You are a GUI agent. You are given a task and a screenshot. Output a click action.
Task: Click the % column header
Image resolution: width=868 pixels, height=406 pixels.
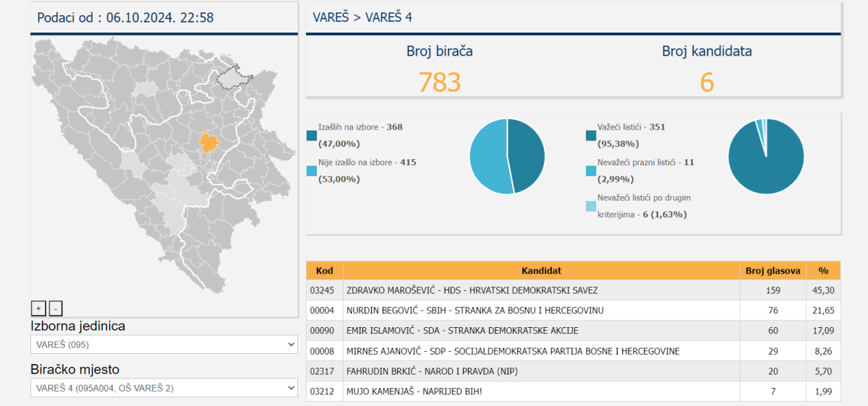coord(823,271)
